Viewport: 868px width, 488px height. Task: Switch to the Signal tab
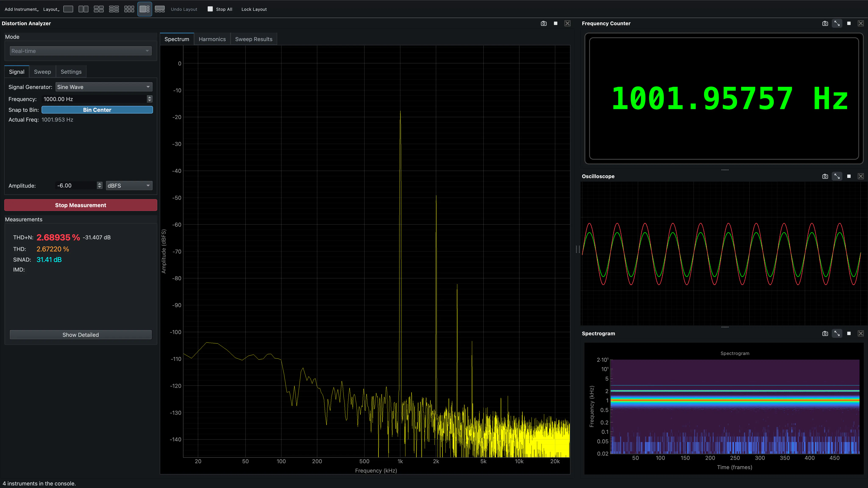pos(17,72)
